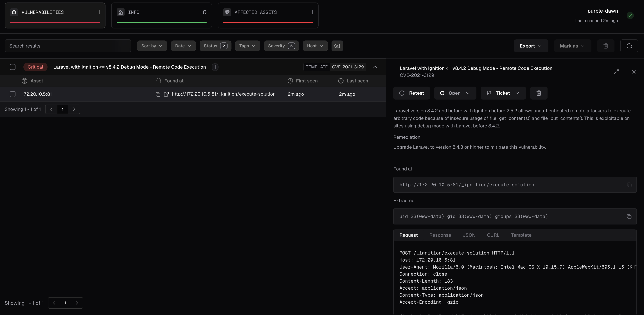Open the Export dropdown
This screenshot has width=644, height=315.
531,46
